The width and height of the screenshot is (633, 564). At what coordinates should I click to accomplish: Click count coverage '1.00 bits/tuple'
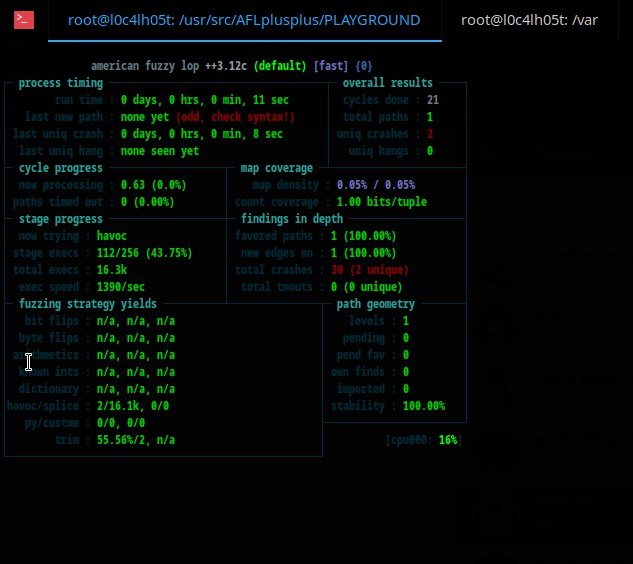tap(381, 202)
